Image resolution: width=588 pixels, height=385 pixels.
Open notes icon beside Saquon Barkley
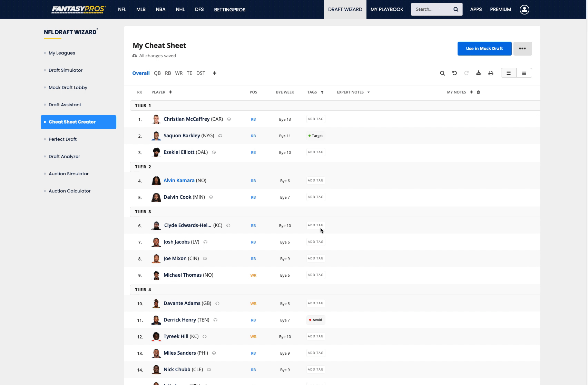[x=220, y=136]
